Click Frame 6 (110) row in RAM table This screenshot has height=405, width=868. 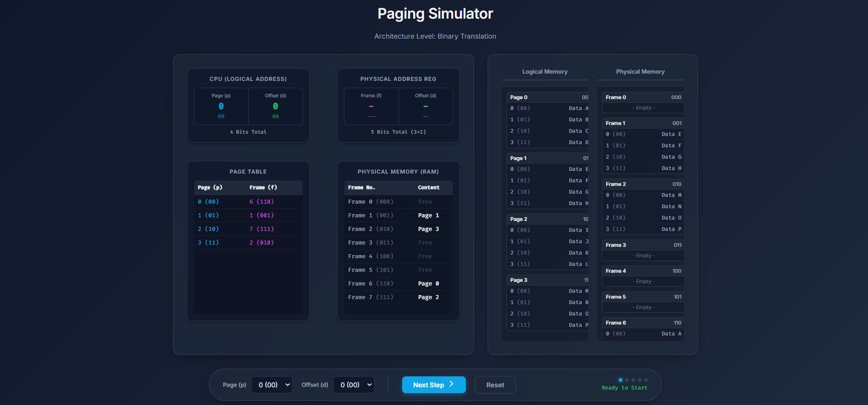(x=398, y=284)
